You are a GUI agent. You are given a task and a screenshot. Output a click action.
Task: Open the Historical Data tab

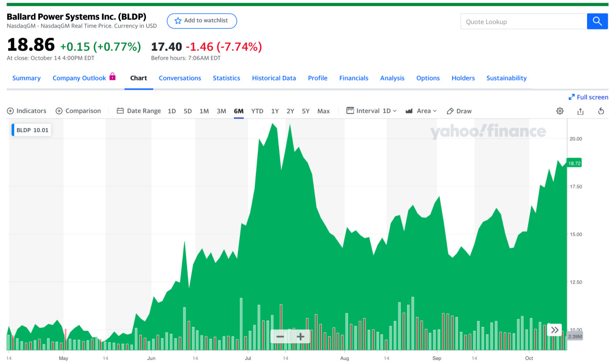click(x=274, y=78)
